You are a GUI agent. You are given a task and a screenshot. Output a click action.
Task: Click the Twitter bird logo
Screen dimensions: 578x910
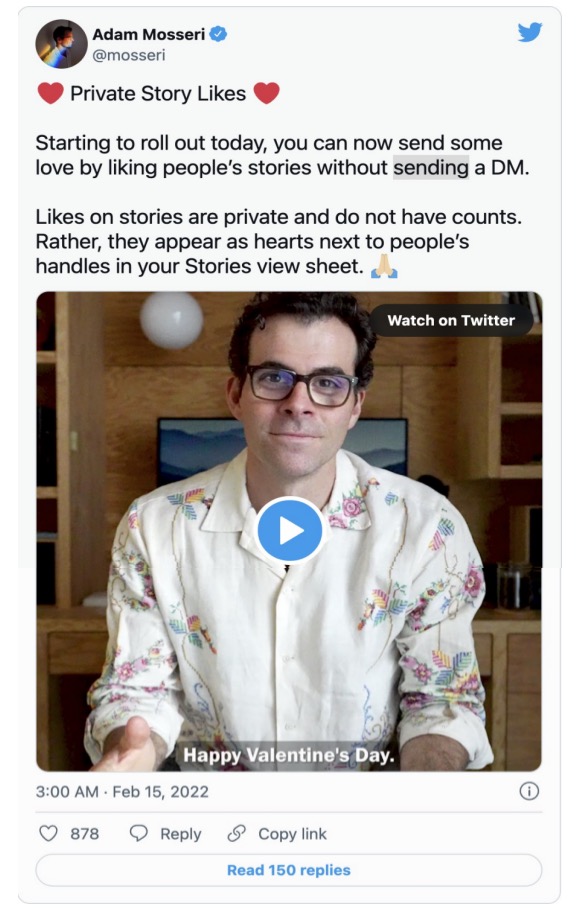pyautogui.click(x=530, y=32)
